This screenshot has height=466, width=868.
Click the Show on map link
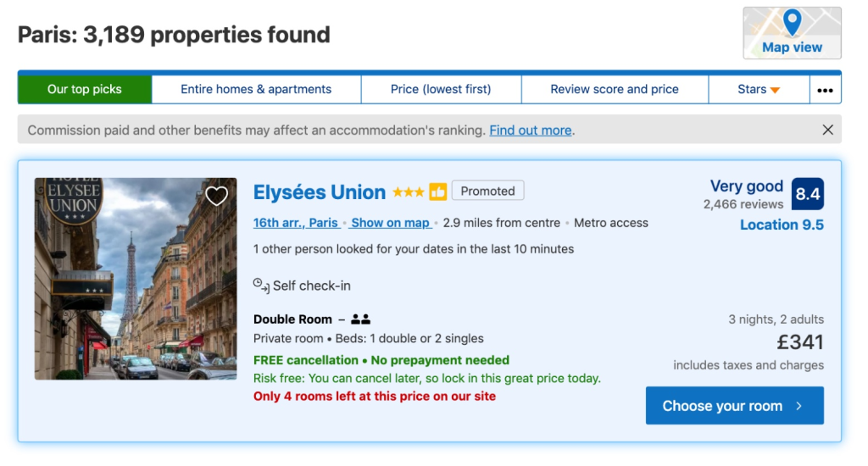[x=391, y=223]
